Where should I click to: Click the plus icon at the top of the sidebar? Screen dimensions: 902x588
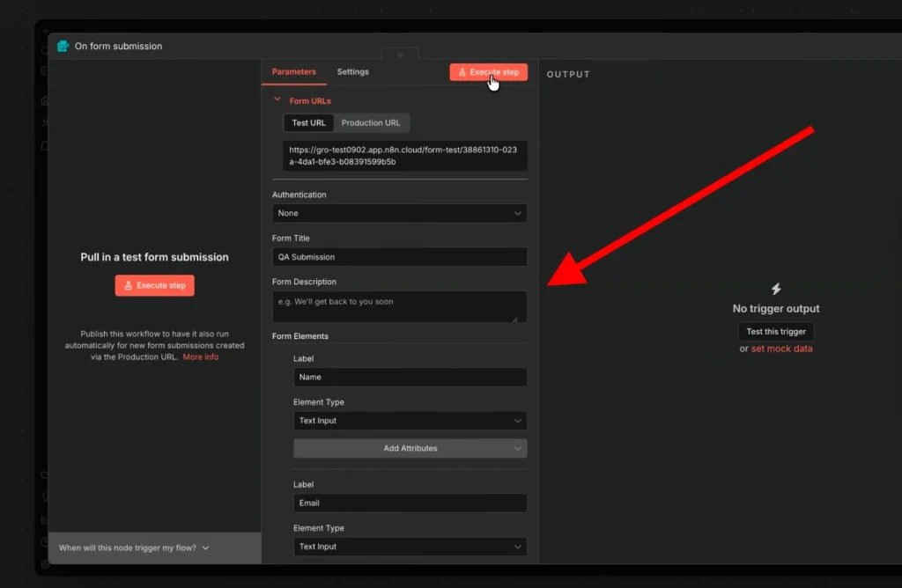coord(44,31)
